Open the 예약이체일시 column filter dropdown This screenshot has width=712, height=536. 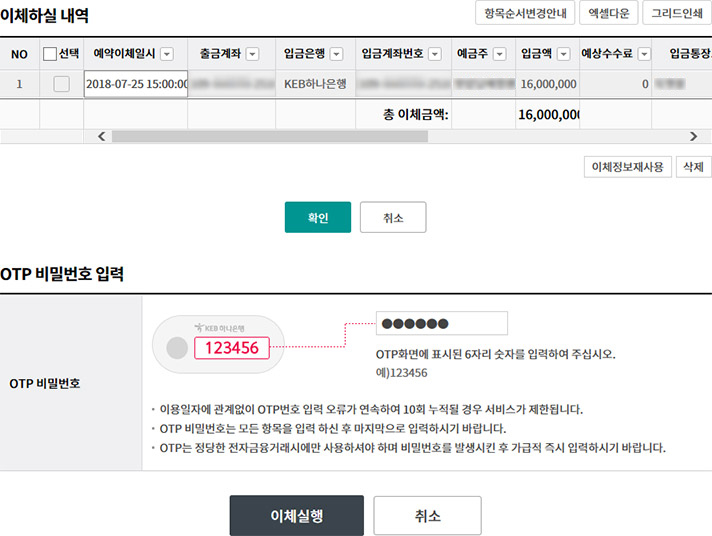coord(167,54)
